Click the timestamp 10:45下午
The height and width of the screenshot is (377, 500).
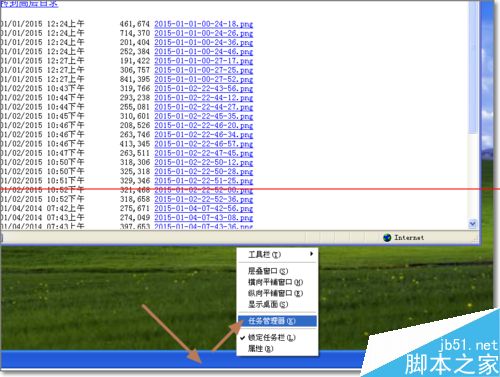pyautogui.click(x=65, y=116)
